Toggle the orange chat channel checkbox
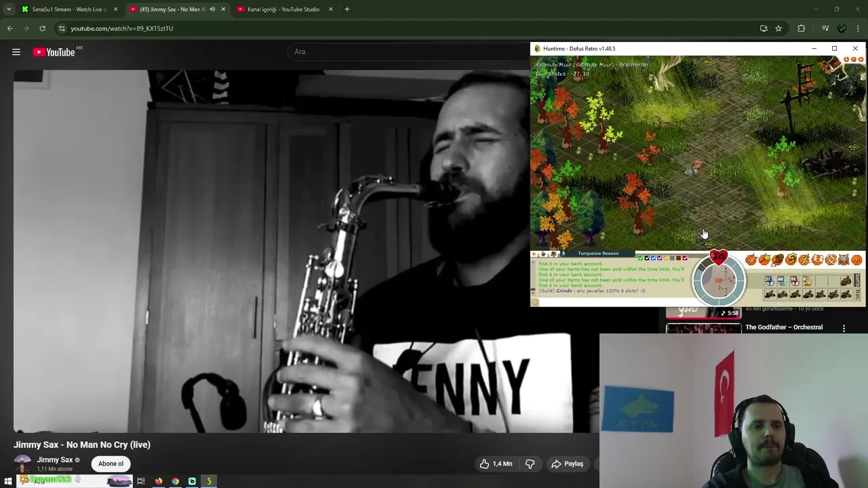 [x=666, y=258]
